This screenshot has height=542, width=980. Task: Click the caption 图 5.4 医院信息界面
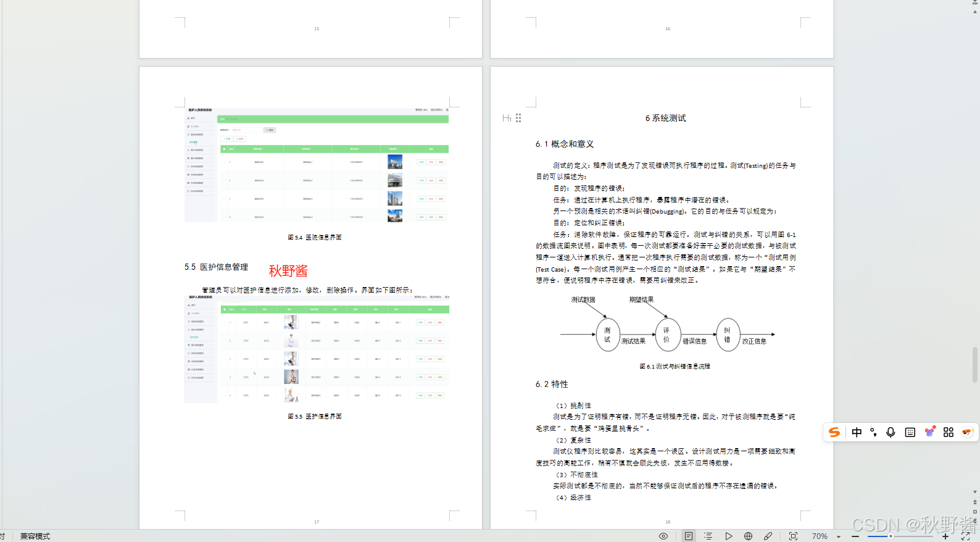[315, 237]
